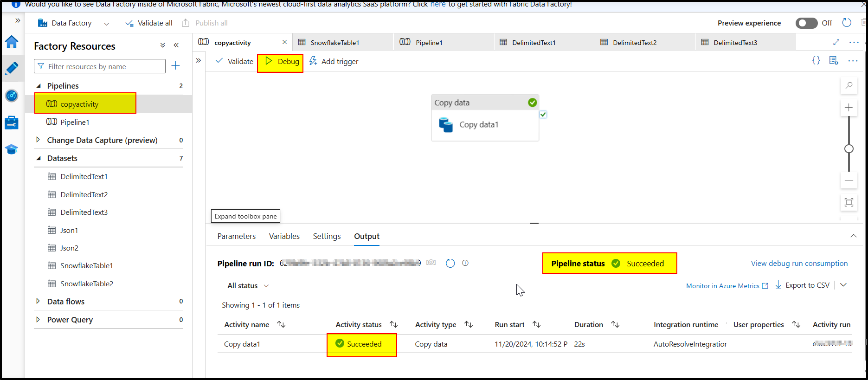The image size is (868, 380).
Task: Open the Home hub icon in sidebar
Action: [12, 42]
